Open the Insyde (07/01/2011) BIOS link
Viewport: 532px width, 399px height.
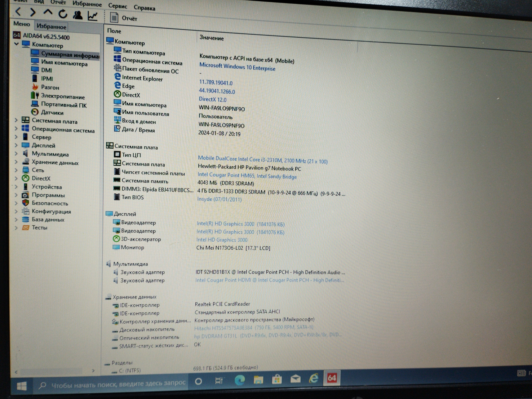(x=219, y=199)
